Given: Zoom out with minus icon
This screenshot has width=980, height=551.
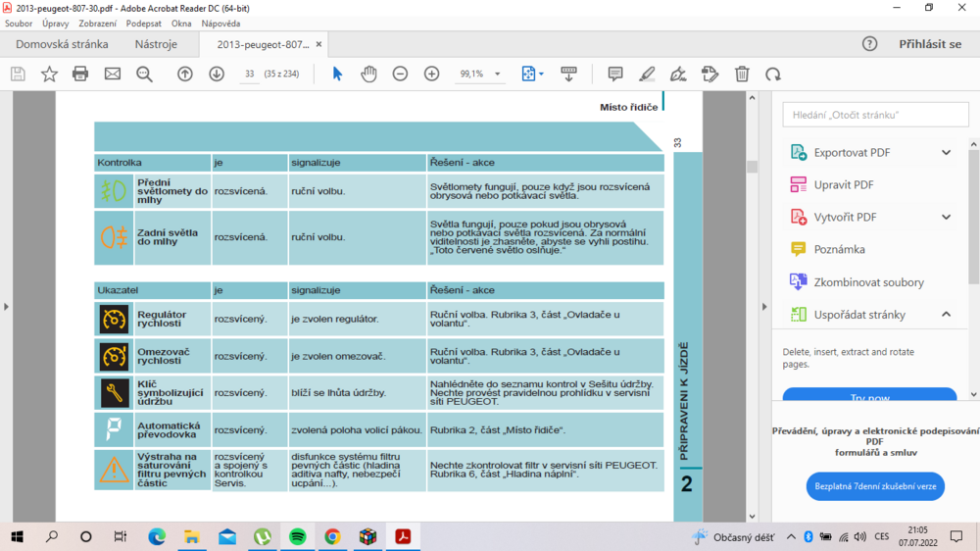Looking at the screenshot, I should [400, 74].
